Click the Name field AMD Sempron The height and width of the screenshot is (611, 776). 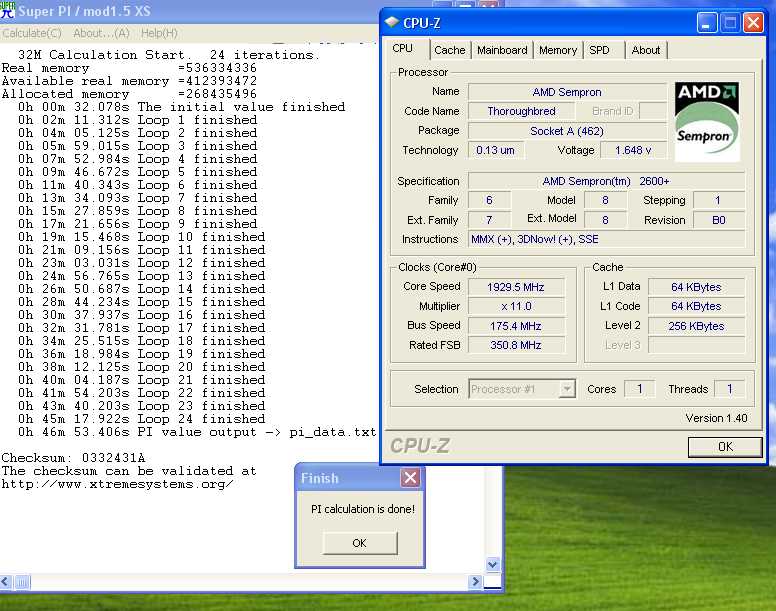click(x=567, y=92)
